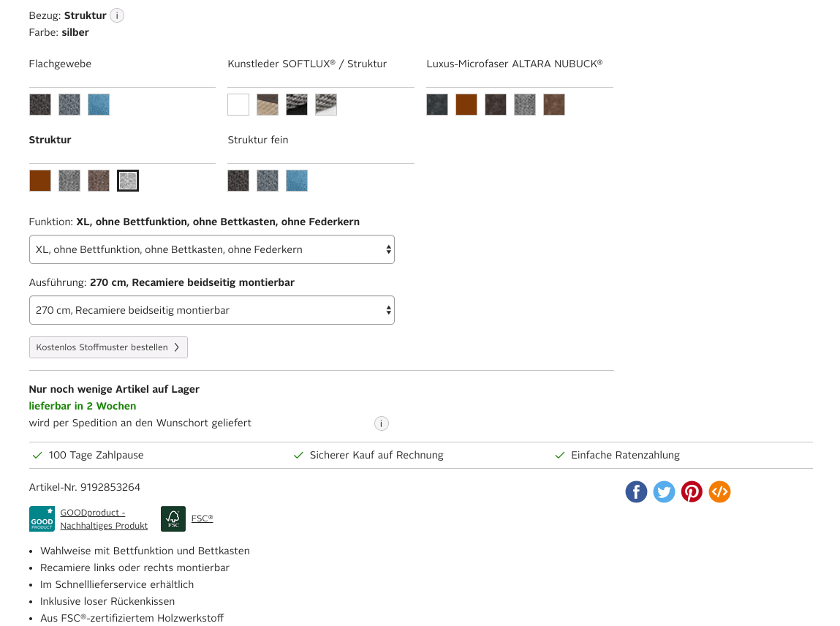The width and height of the screenshot is (840, 626).
Task: Click the Facebook share icon
Action: pyautogui.click(x=636, y=491)
